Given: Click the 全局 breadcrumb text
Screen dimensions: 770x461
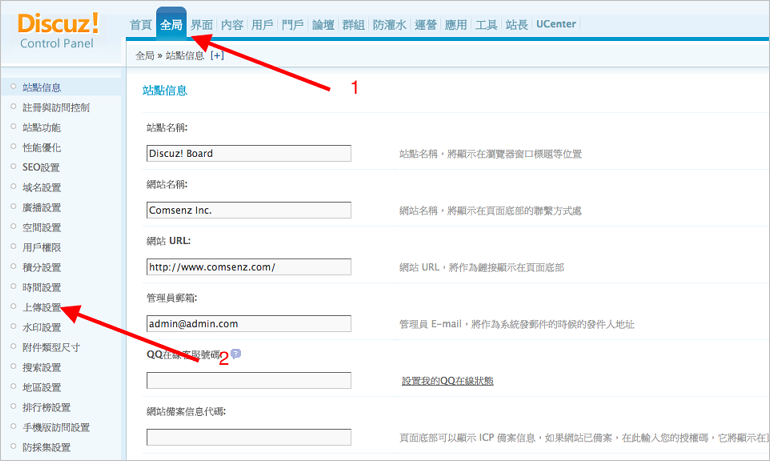Looking at the screenshot, I should tap(145, 55).
